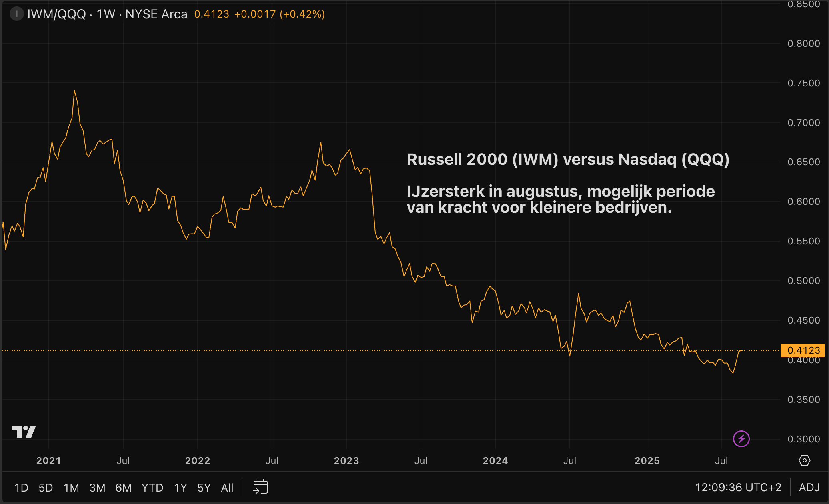Click the Russell 2000 versus Nasdaq text annotation

pyautogui.click(x=568, y=160)
